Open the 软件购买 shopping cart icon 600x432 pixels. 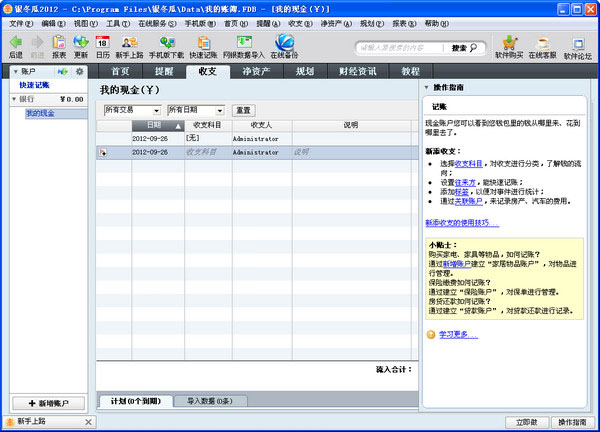(510, 45)
